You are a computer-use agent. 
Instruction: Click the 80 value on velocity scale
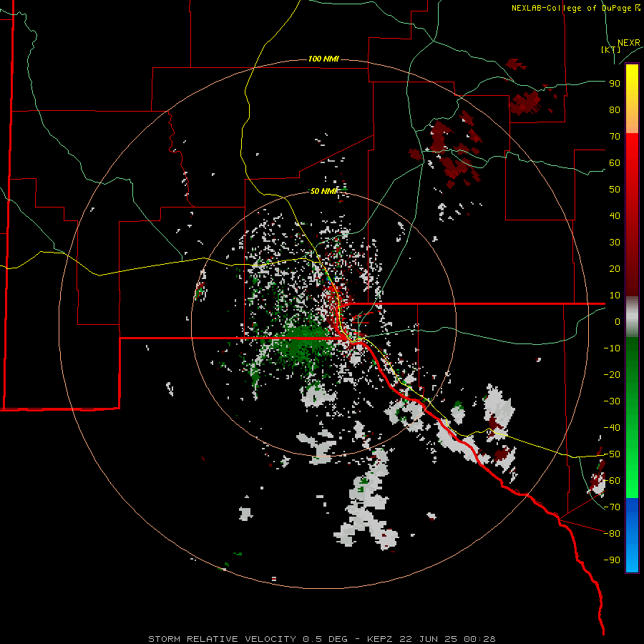click(615, 110)
